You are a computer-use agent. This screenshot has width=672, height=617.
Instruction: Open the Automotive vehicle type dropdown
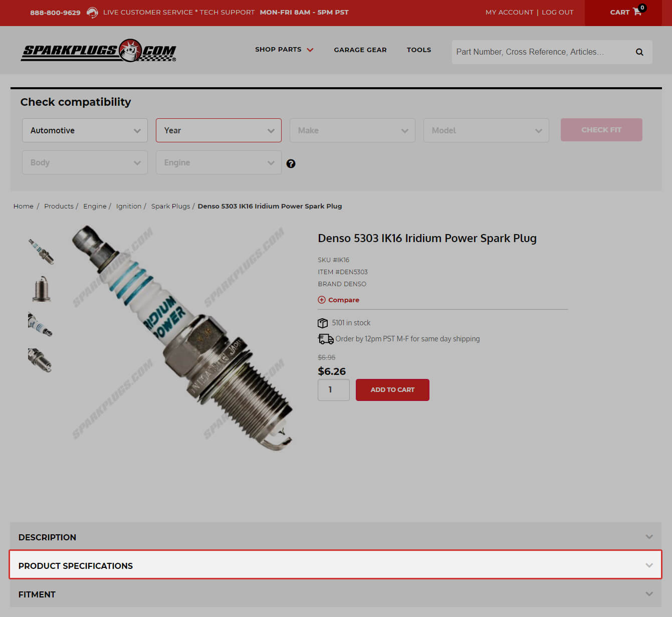click(x=85, y=130)
